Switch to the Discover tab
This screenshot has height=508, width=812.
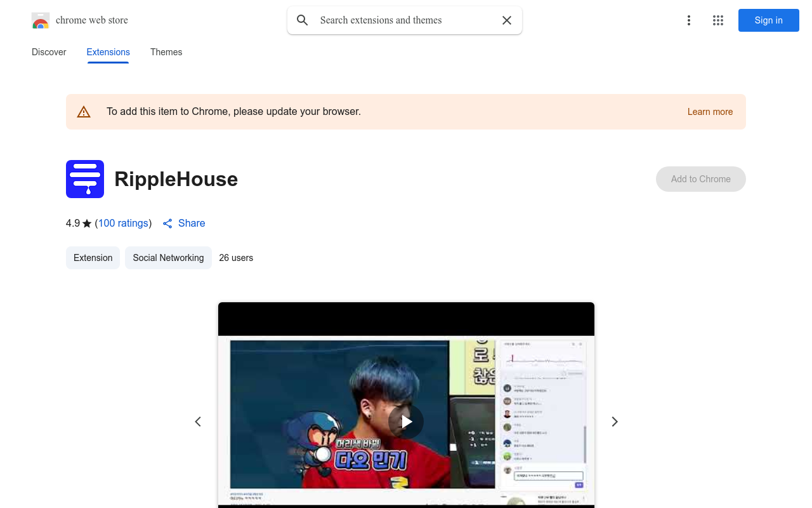coord(49,52)
